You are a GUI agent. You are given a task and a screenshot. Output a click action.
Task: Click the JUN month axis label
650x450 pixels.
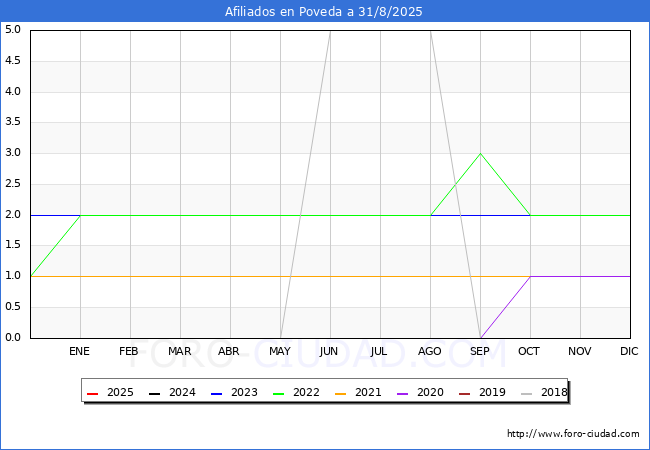pyautogui.click(x=329, y=351)
